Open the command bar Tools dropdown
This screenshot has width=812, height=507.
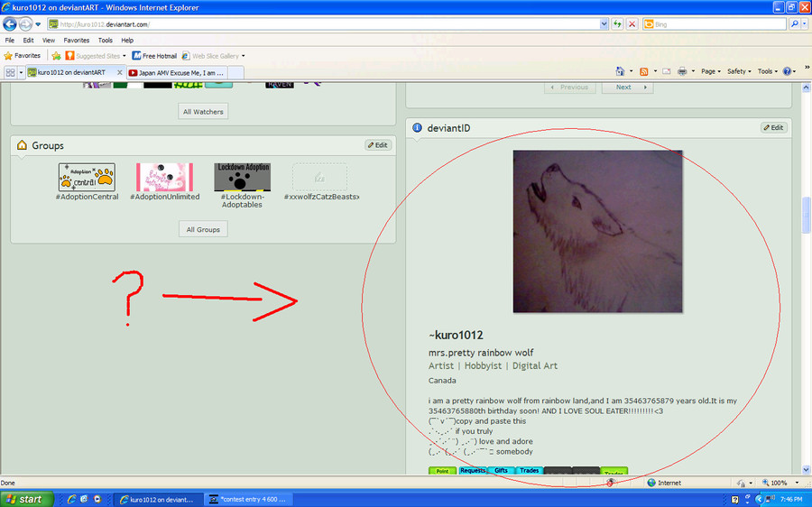[768, 71]
